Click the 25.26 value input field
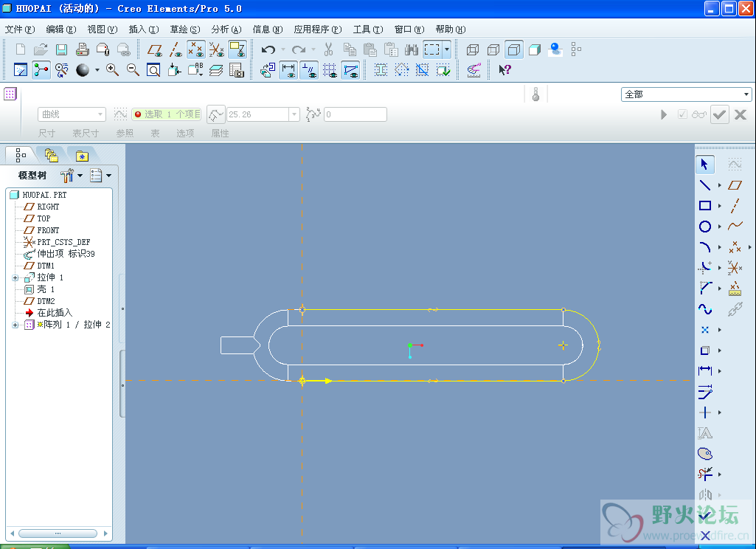The width and height of the screenshot is (756, 549). coord(257,114)
